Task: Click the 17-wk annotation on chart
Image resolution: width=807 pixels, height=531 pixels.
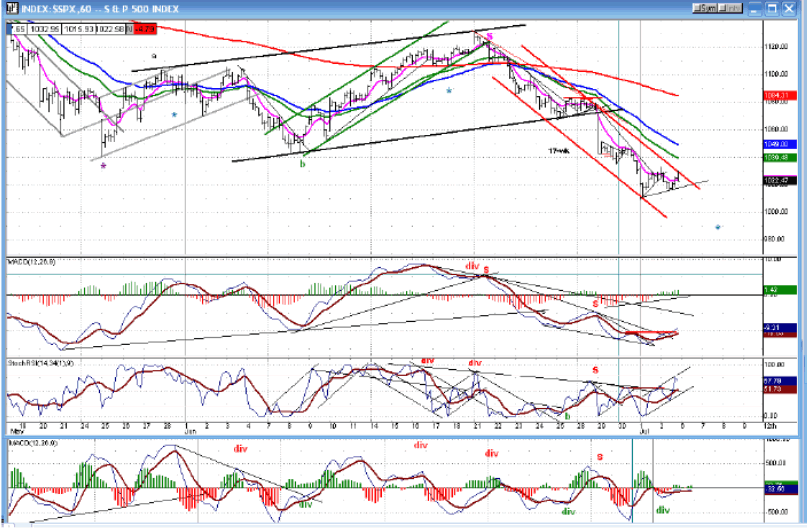Action: click(x=559, y=151)
